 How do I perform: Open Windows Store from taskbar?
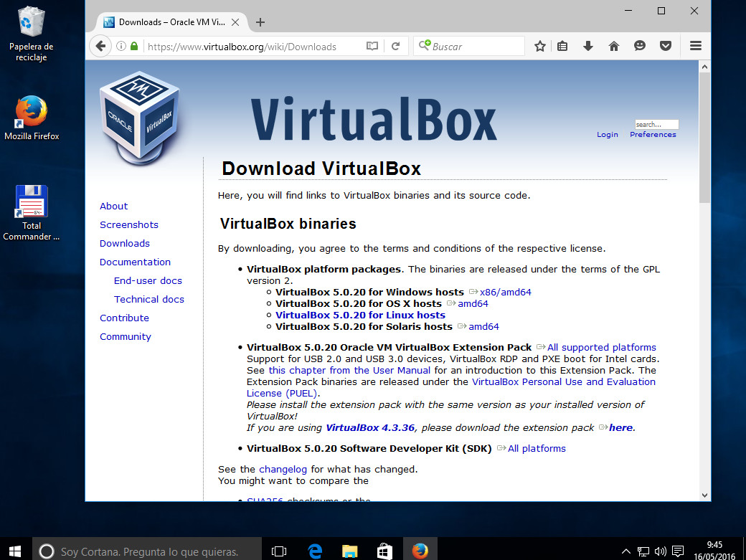pos(384,551)
